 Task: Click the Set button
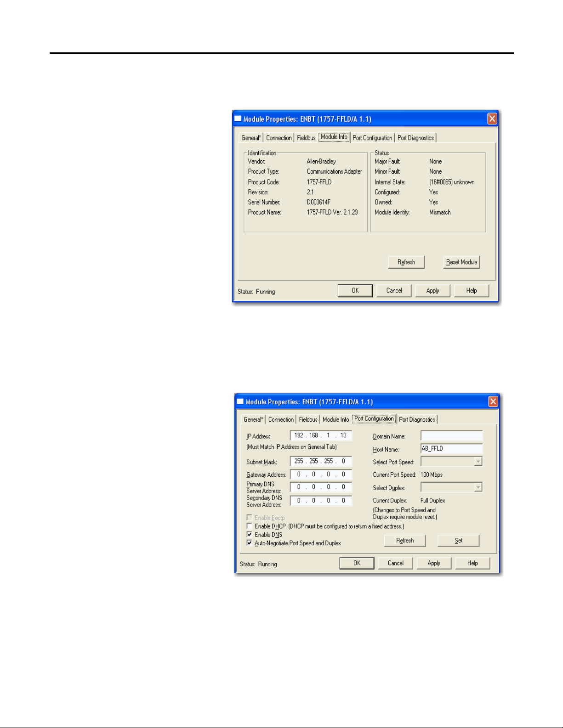458,541
